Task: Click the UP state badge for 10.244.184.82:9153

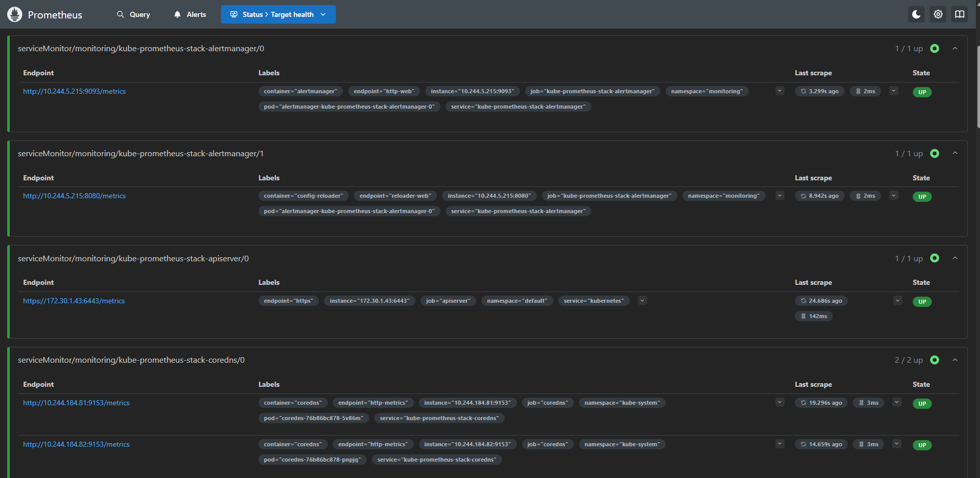Action: pos(922,445)
